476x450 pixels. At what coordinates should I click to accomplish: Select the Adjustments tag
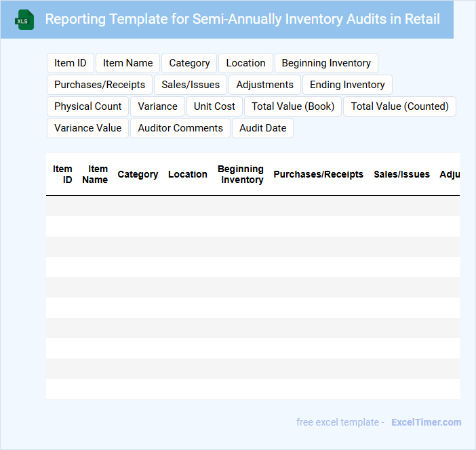[264, 85]
